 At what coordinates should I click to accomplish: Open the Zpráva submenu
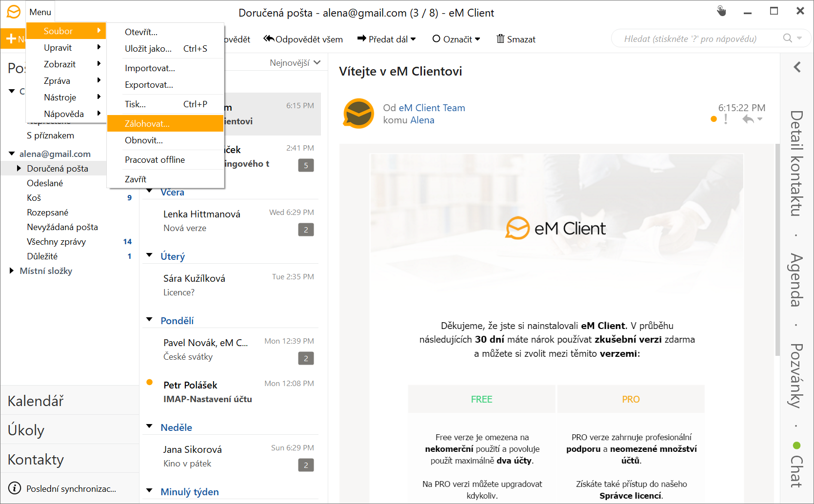coord(66,80)
